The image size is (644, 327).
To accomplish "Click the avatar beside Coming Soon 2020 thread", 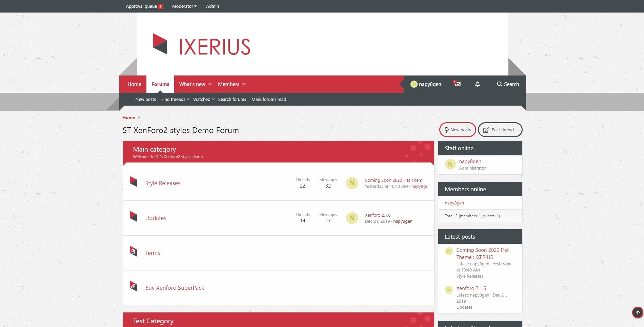I will [352, 183].
